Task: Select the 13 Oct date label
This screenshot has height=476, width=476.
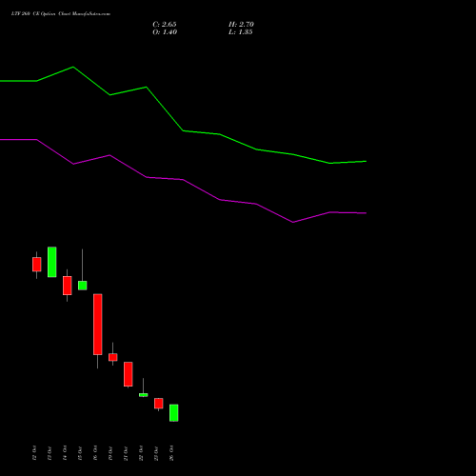Action: coord(50,453)
